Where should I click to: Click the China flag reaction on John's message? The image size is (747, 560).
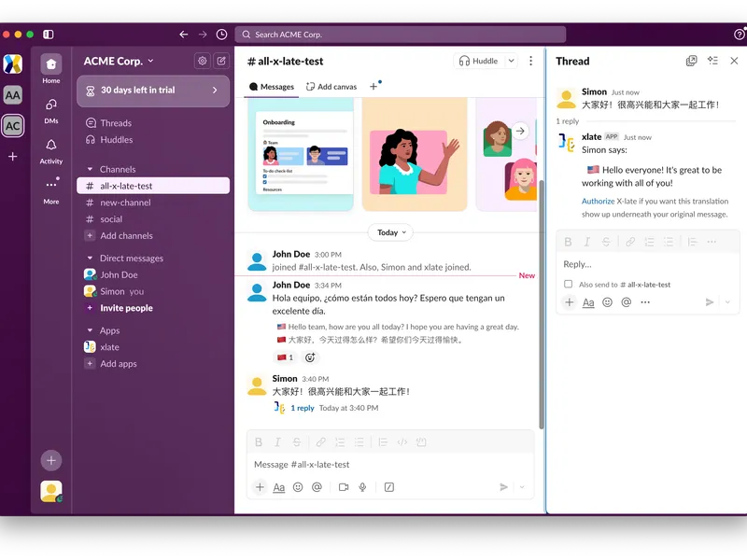(x=285, y=357)
